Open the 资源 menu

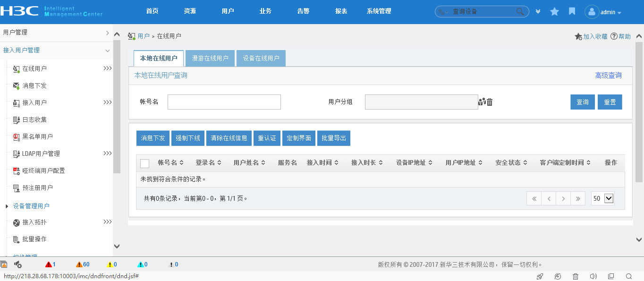[190, 11]
